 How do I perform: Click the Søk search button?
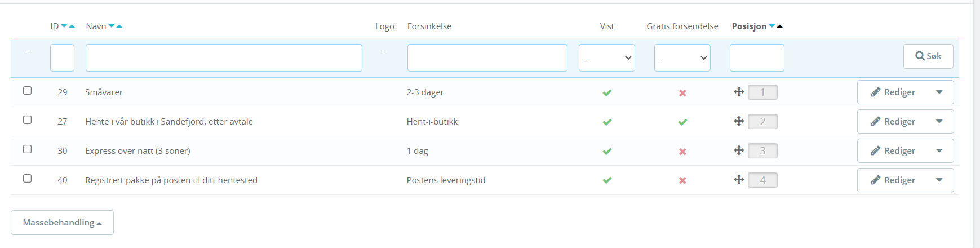[928, 56]
